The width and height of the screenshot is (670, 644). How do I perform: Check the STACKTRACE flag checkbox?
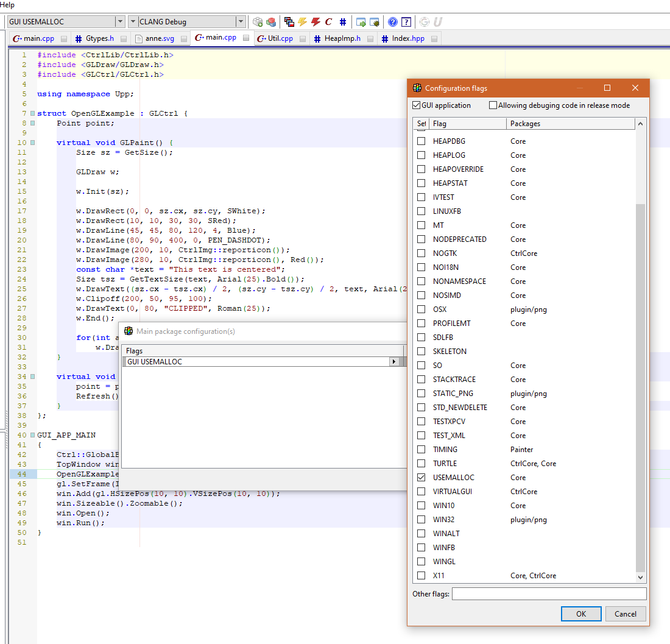(421, 380)
